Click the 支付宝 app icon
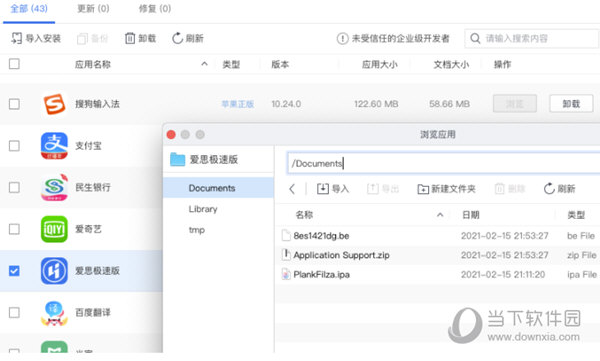Screen dimensions: 600x361 coord(54,145)
